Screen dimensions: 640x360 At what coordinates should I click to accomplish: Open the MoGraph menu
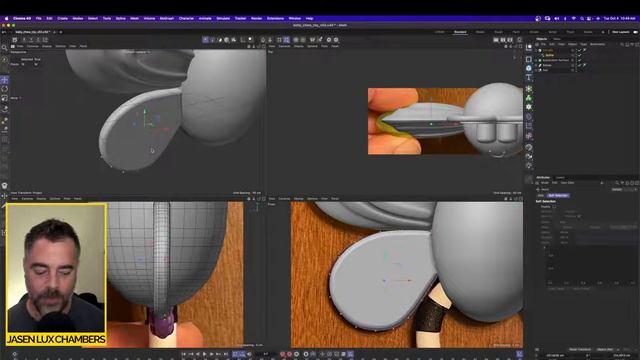pos(167,18)
